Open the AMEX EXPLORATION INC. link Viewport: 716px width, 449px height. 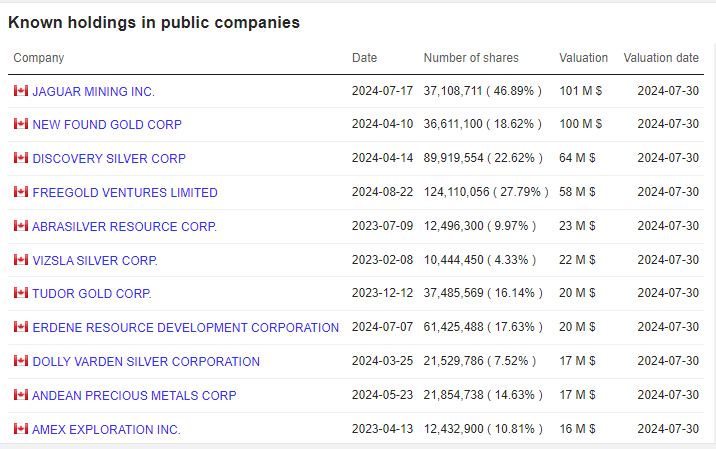106,429
